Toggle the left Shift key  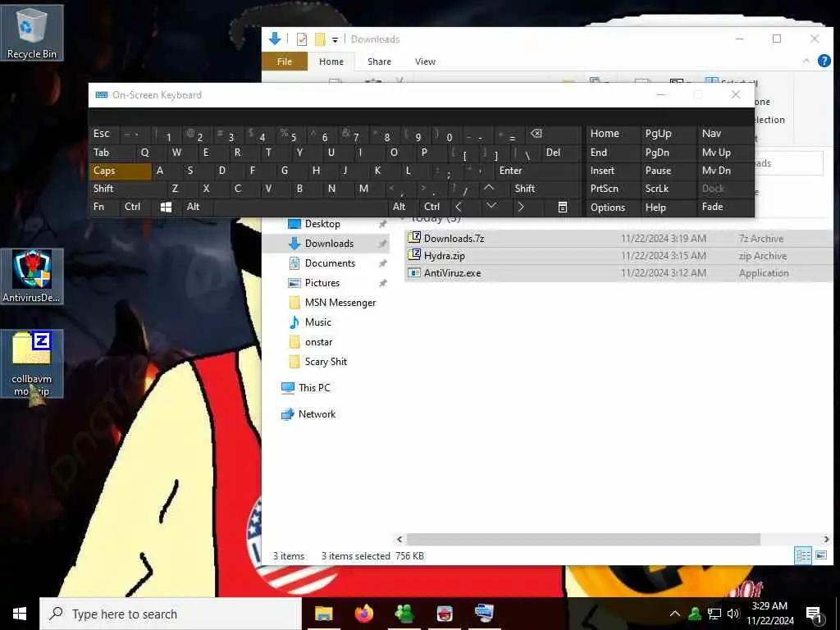click(x=127, y=189)
